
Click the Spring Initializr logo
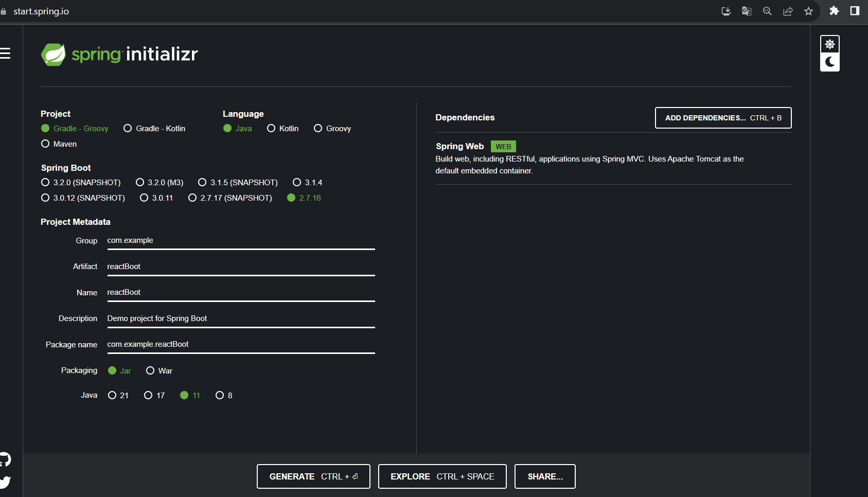click(x=119, y=54)
